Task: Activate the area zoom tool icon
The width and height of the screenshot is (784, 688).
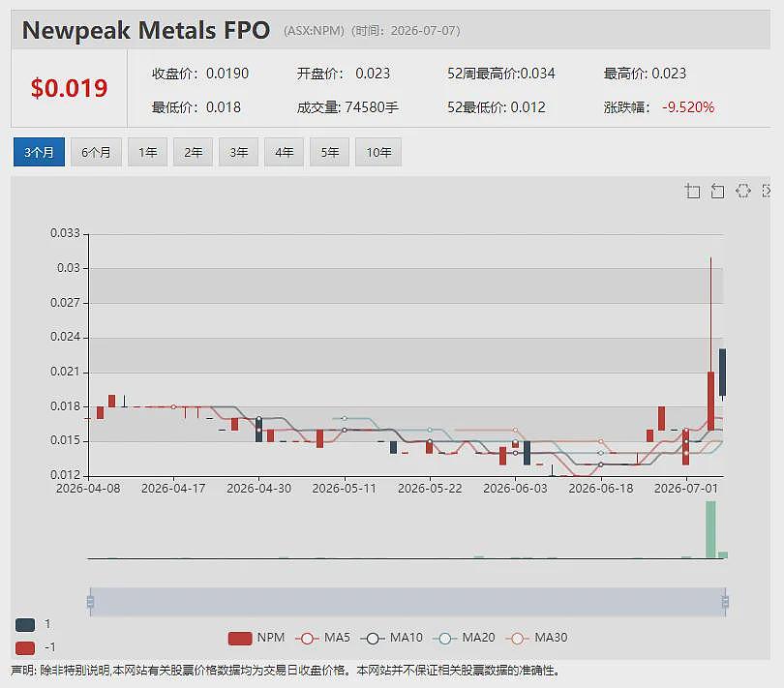Action: 692,191
